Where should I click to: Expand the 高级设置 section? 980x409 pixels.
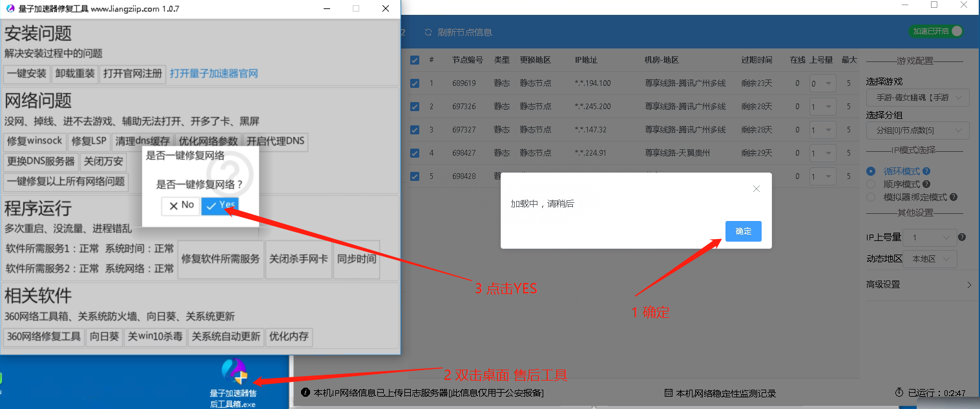pyautogui.click(x=919, y=284)
